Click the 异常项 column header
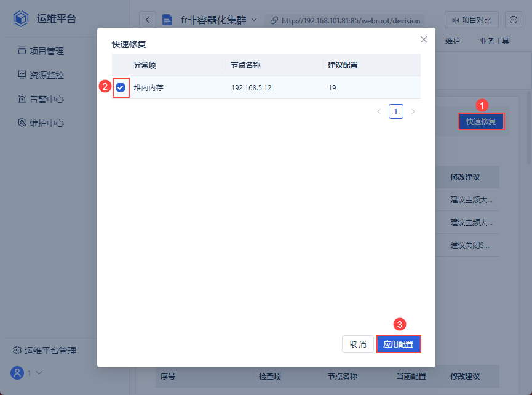This screenshot has height=395, width=532. pos(145,65)
